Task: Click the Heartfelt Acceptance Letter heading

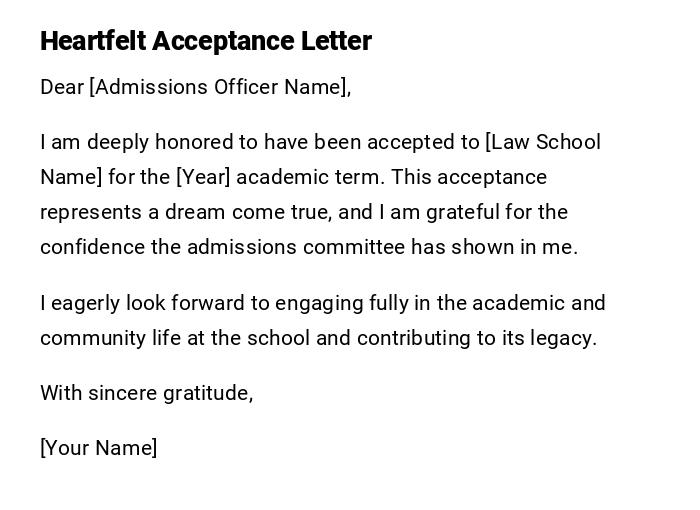Action: pos(205,41)
